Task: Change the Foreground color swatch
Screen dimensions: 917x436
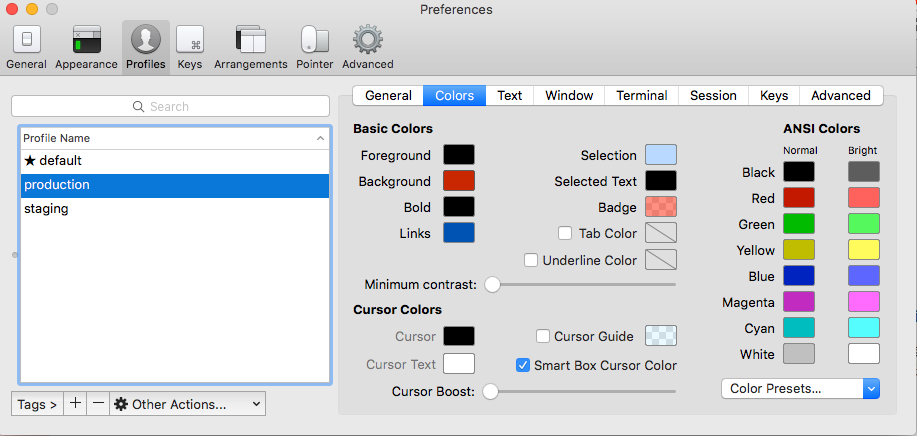Action: (458, 155)
